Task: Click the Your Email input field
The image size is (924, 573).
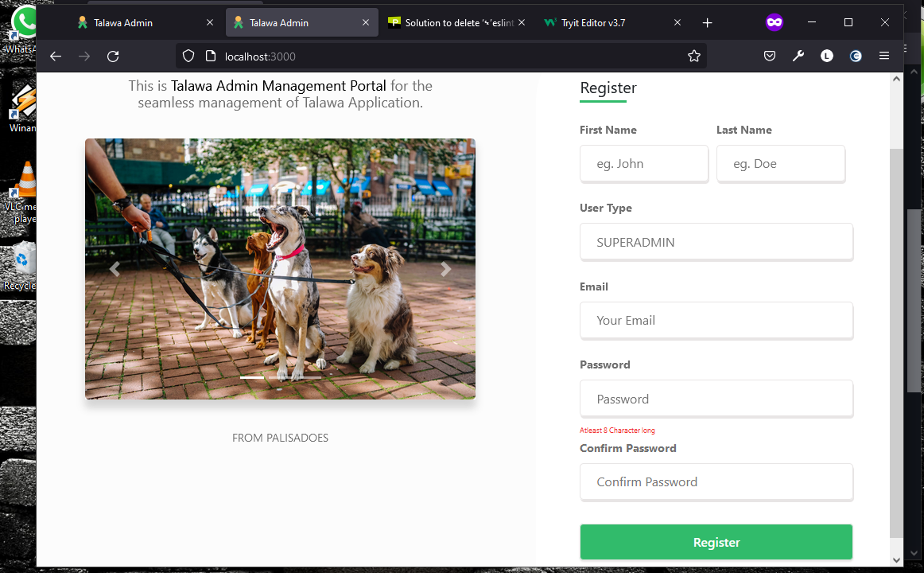Action: click(716, 321)
